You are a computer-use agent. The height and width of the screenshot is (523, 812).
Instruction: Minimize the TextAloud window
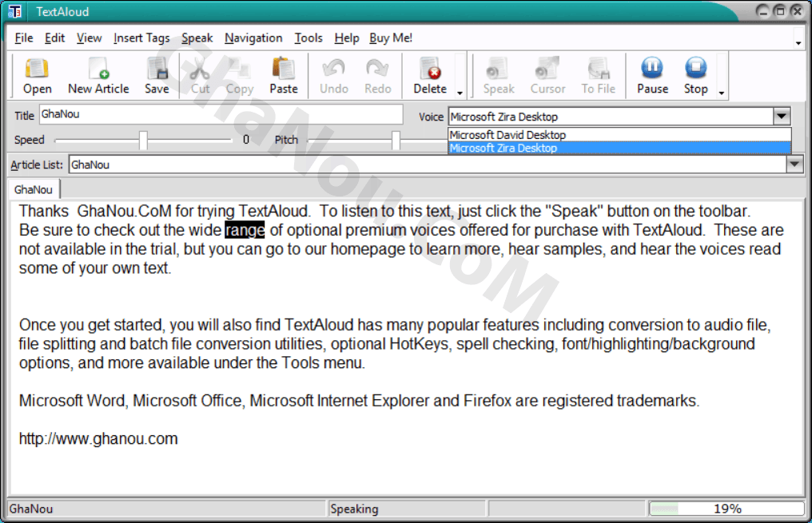click(x=762, y=11)
